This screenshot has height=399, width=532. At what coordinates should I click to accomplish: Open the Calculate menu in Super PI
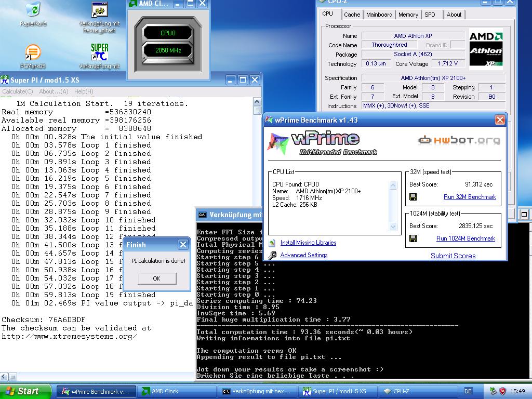pyautogui.click(x=18, y=91)
